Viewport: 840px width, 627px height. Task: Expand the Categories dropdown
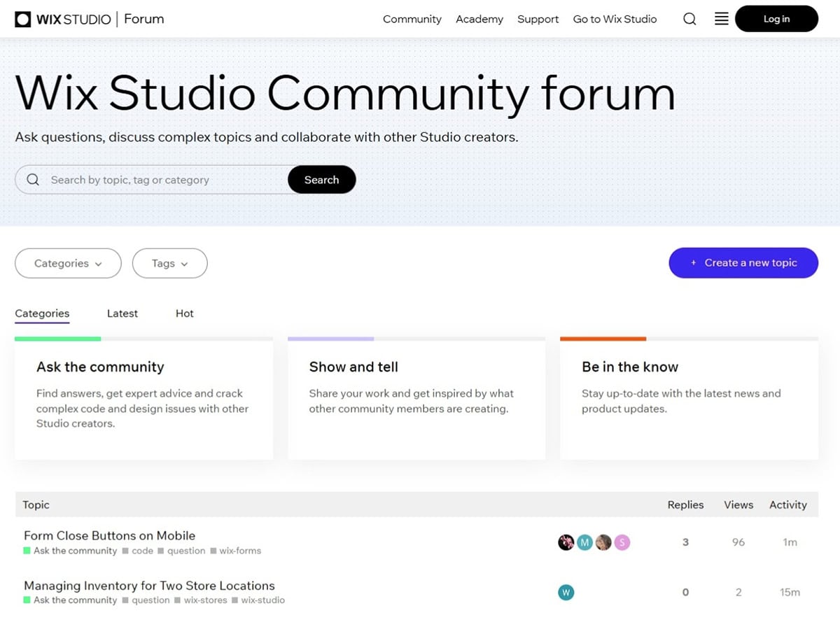click(68, 263)
